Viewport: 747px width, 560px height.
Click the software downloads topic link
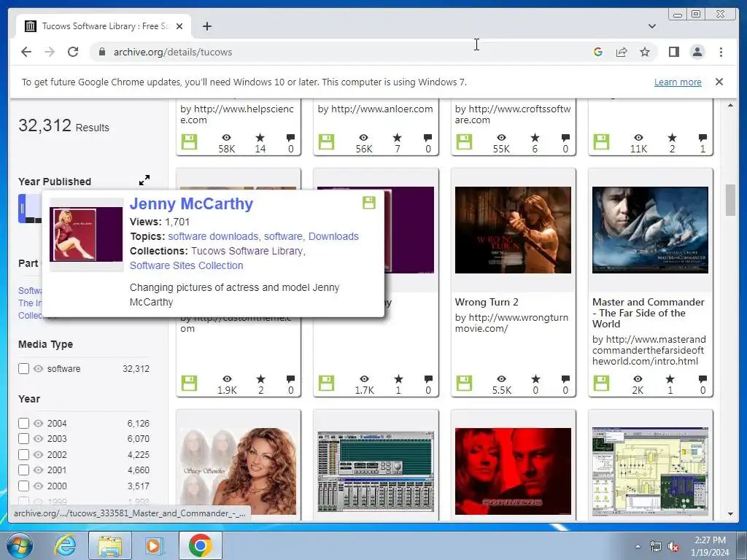point(213,237)
